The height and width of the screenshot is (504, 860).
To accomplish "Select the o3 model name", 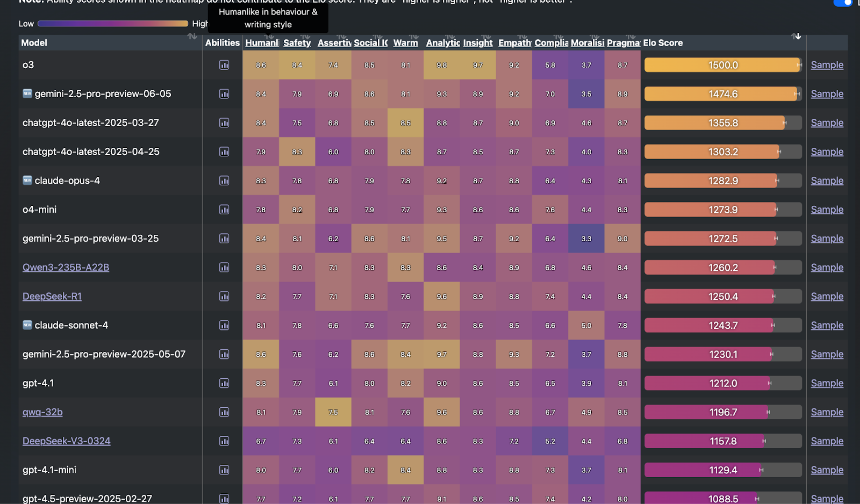I will coord(28,65).
